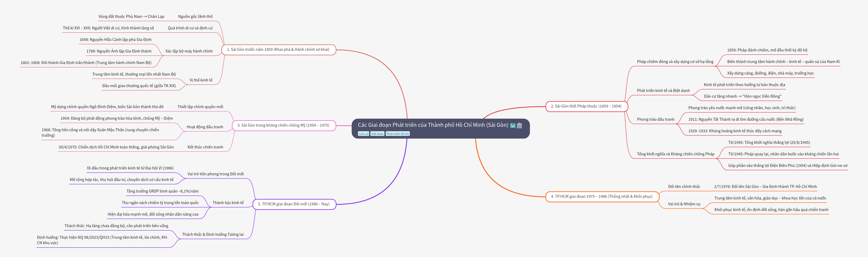
Task: Click the 'Việt Nam' tag
Action: tap(377, 134)
